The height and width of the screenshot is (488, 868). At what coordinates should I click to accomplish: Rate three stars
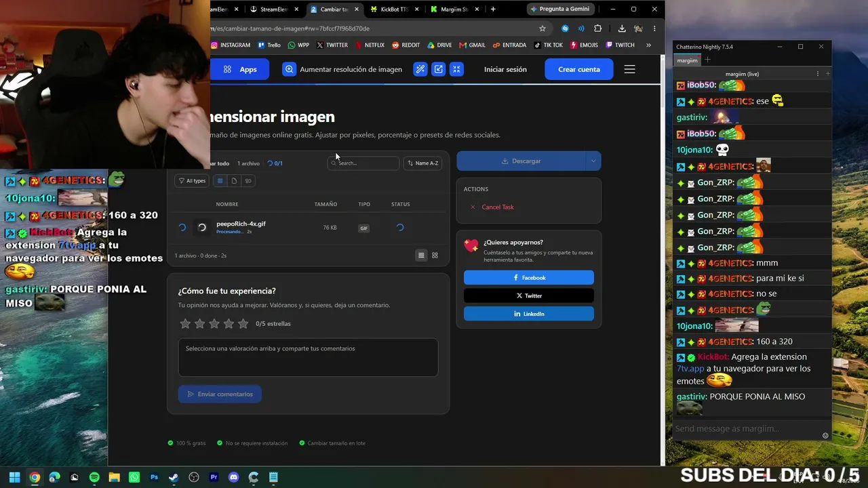click(214, 324)
